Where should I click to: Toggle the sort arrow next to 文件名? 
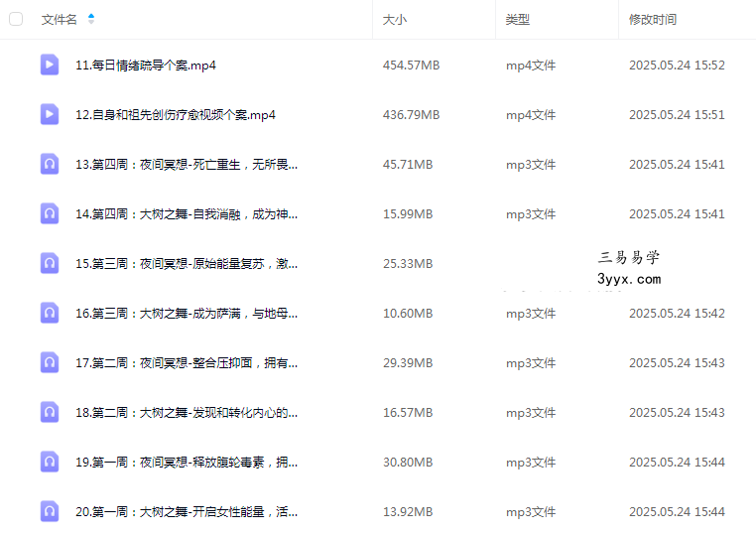tap(91, 19)
